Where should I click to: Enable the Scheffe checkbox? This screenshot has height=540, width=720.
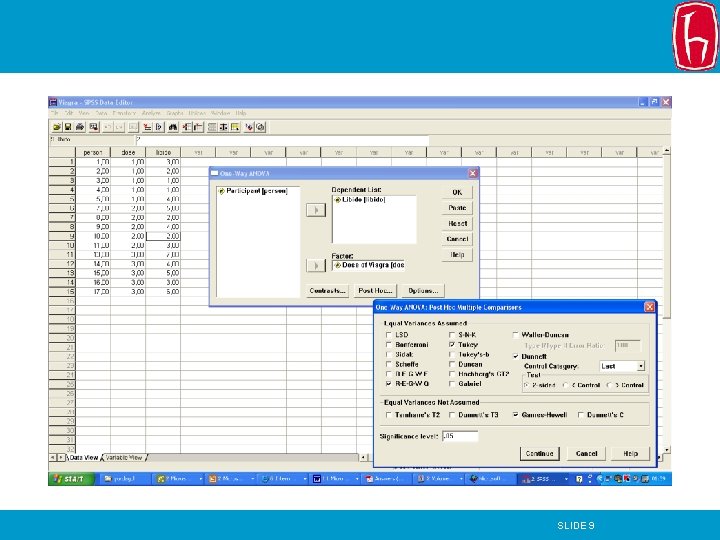(x=388, y=364)
